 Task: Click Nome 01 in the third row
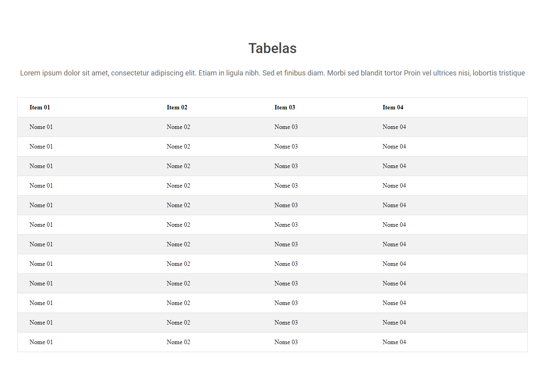coord(41,166)
